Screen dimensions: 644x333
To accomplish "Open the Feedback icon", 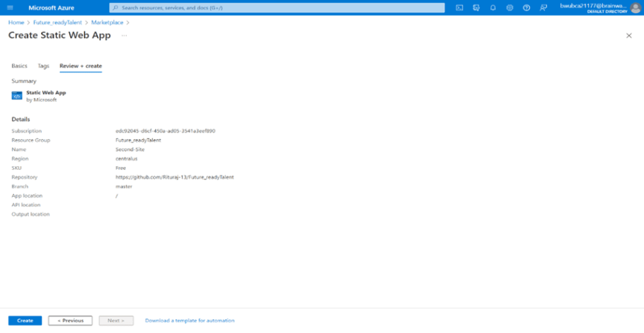I will pyautogui.click(x=543, y=8).
